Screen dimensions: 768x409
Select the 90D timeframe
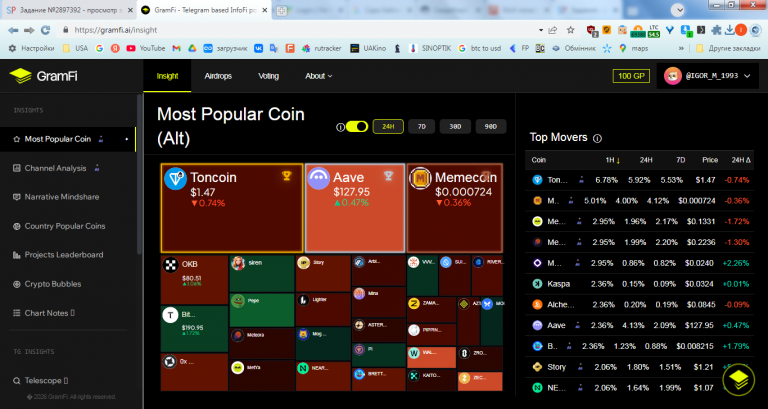point(491,126)
